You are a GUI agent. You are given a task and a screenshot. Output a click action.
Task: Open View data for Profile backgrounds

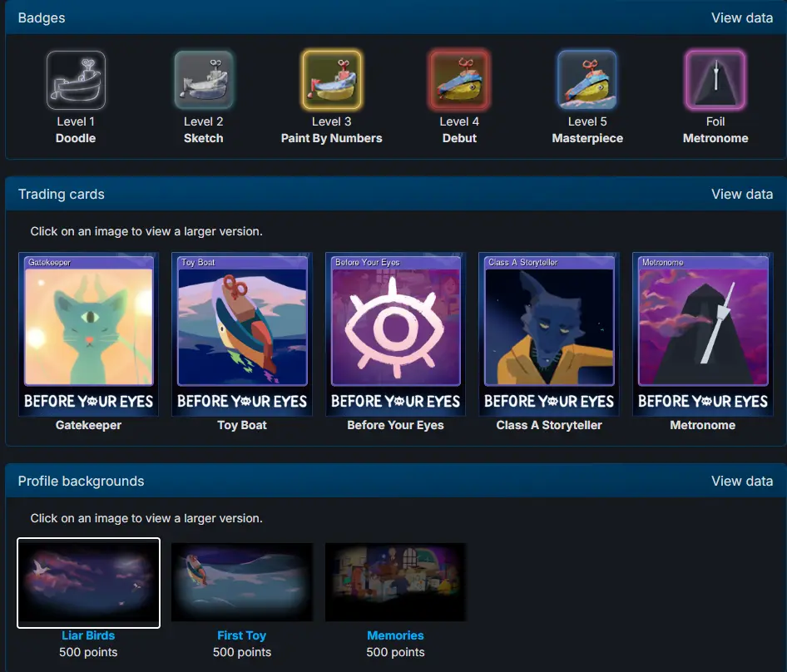click(x=742, y=482)
